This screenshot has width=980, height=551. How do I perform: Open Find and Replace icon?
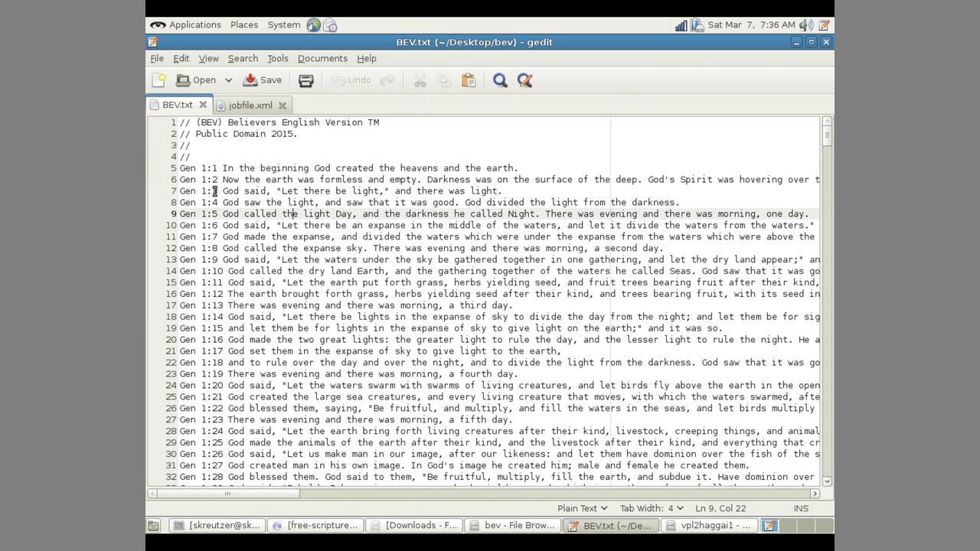[x=524, y=80]
